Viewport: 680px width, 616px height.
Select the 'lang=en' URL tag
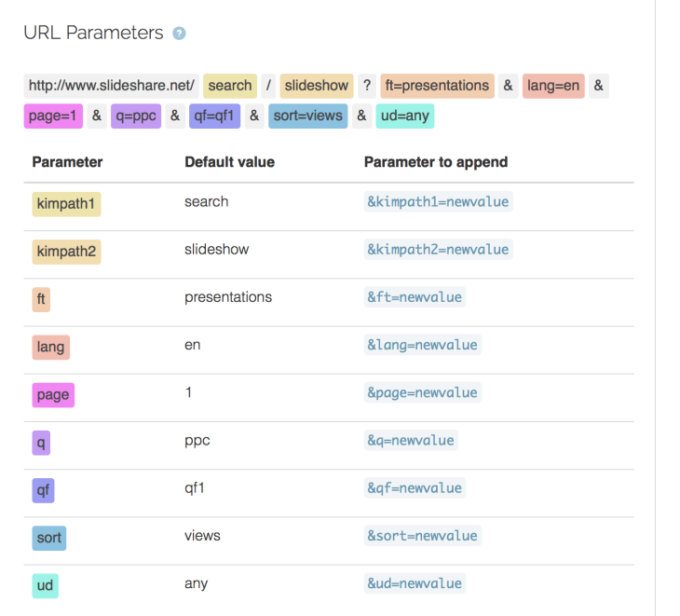pos(553,86)
